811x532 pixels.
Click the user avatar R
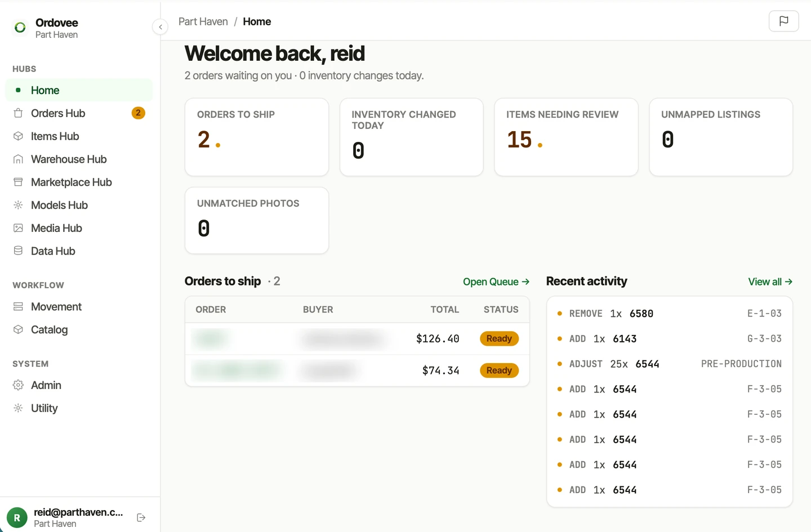click(17, 517)
